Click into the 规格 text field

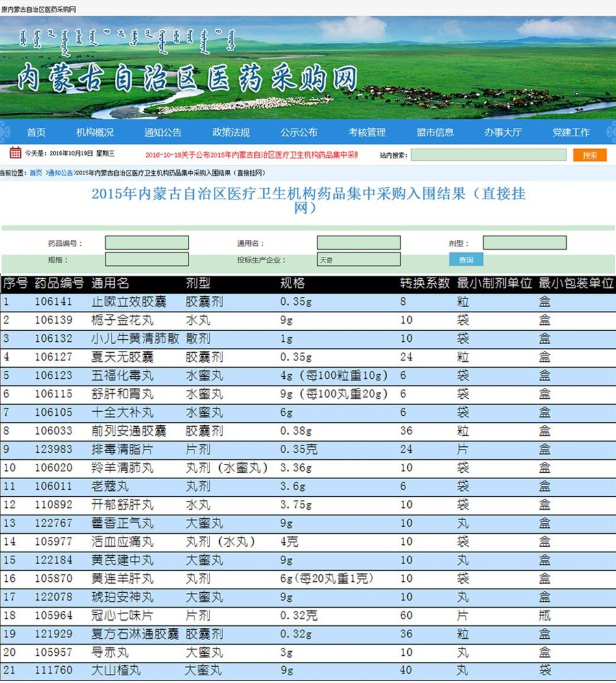(147, 259)
